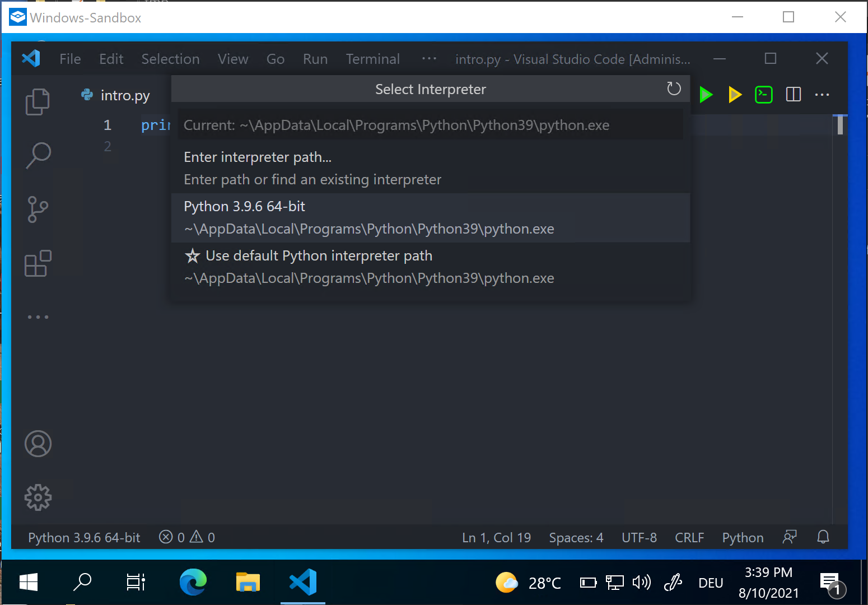Launch Microsoft Edge from taskbar
The height and width of the screenshot is (605, 868).
193,583
